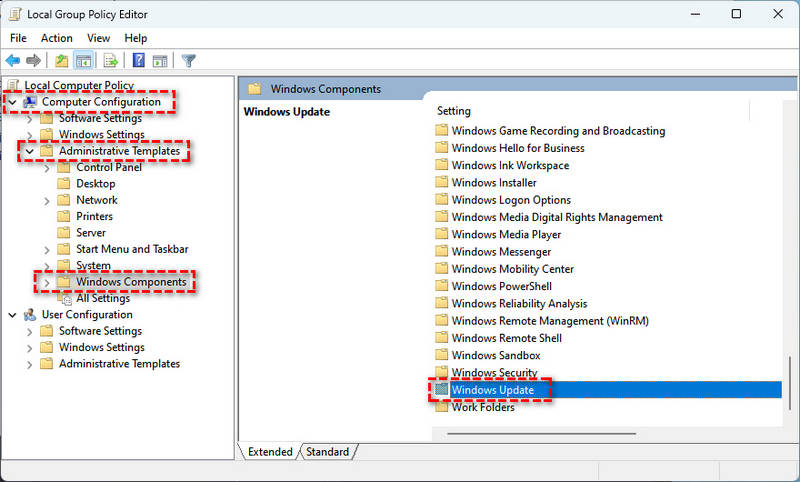Expand Windows Components tree node

pyautogui.click(x=47, y=283)
